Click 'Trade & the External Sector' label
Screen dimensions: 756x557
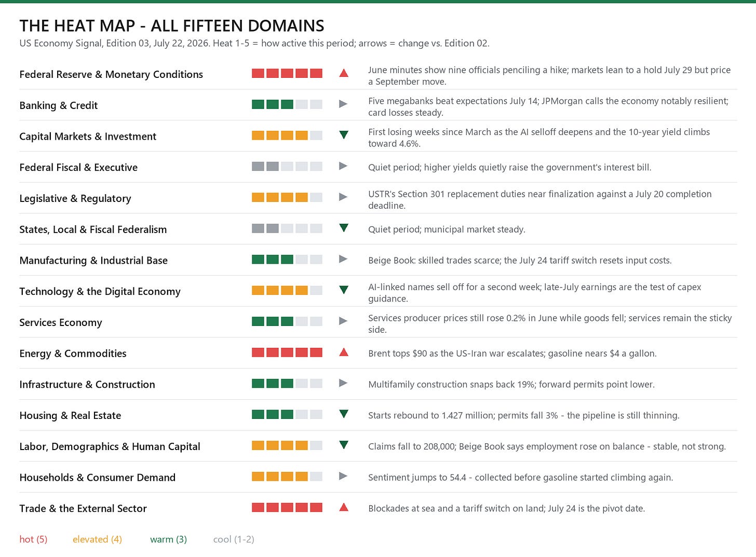coord(83,509)
